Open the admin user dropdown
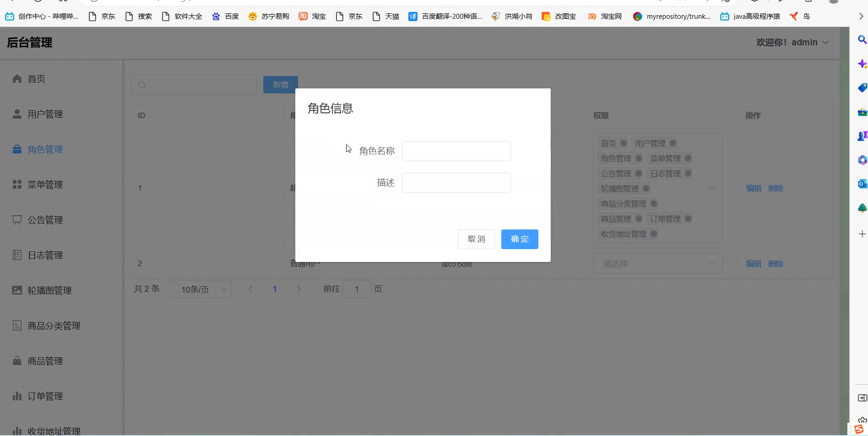The width and height of the screenshot is (868, 436). [x=792, y=42]
